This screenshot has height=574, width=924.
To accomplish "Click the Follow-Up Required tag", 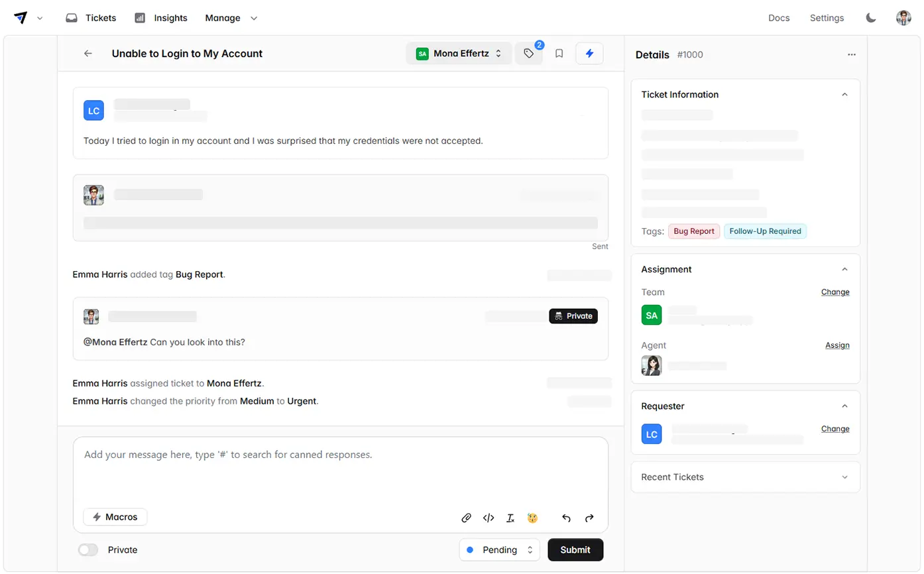I will pos(765,231).
